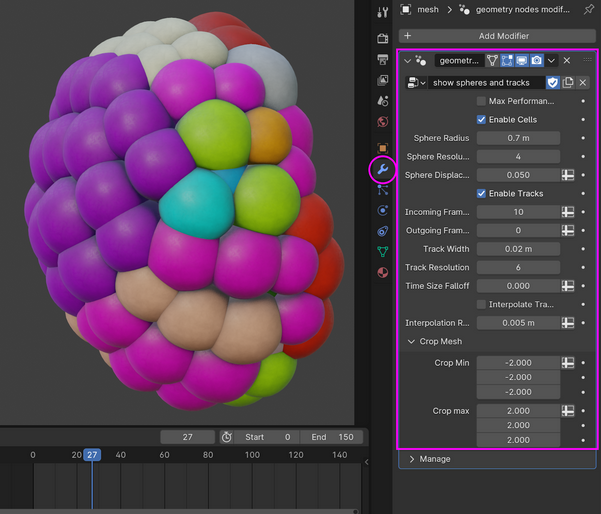Click the 'show spheres and tracks' name field
The height and width of the screenshot is (514, 601).
click(x=486, y=82)
